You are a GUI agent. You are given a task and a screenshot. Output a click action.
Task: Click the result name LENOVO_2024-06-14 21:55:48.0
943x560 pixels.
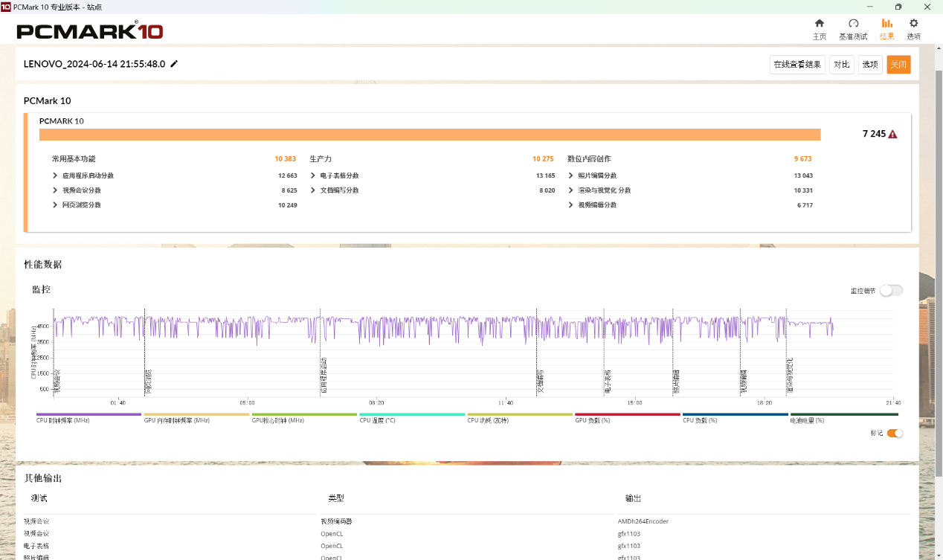94,64
